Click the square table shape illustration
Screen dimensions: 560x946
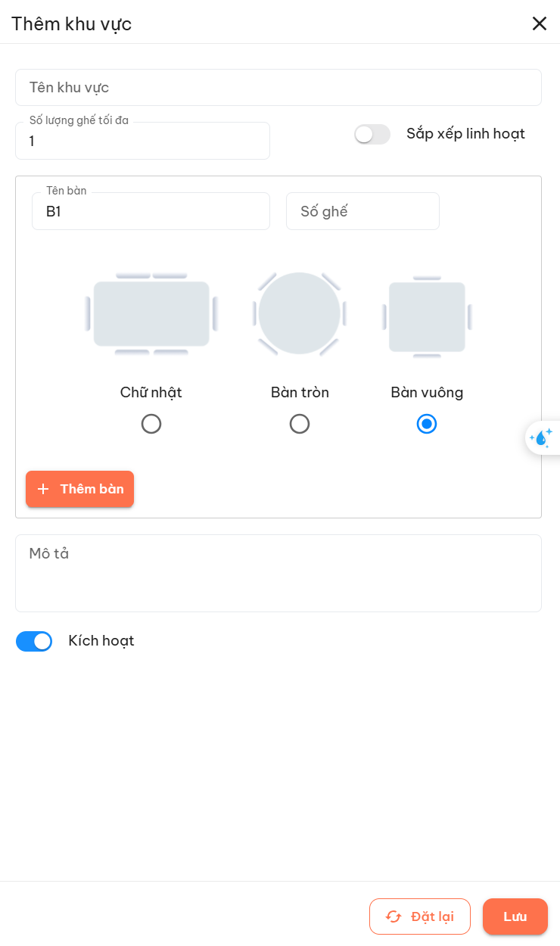tap(427, 317)
